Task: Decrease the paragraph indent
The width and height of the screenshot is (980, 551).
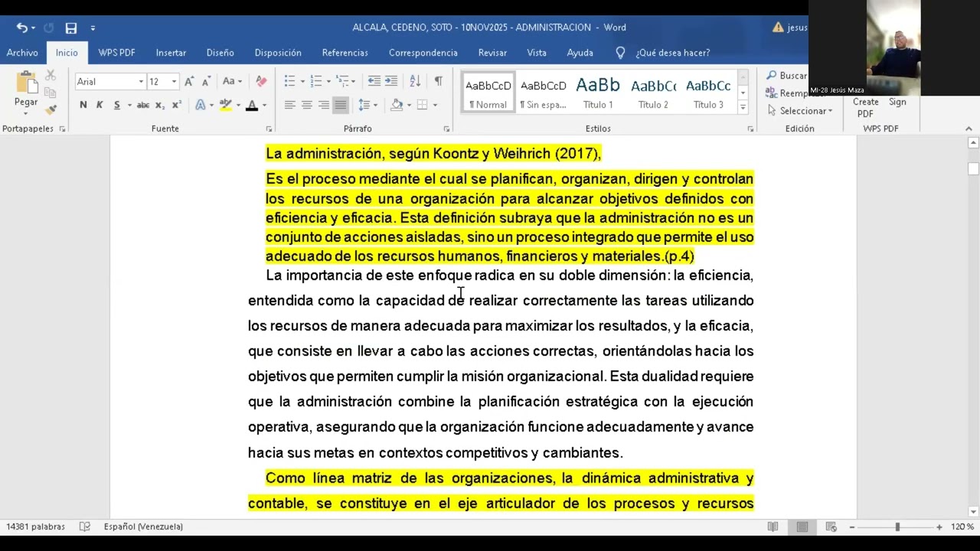Action: tap(374, 81)
